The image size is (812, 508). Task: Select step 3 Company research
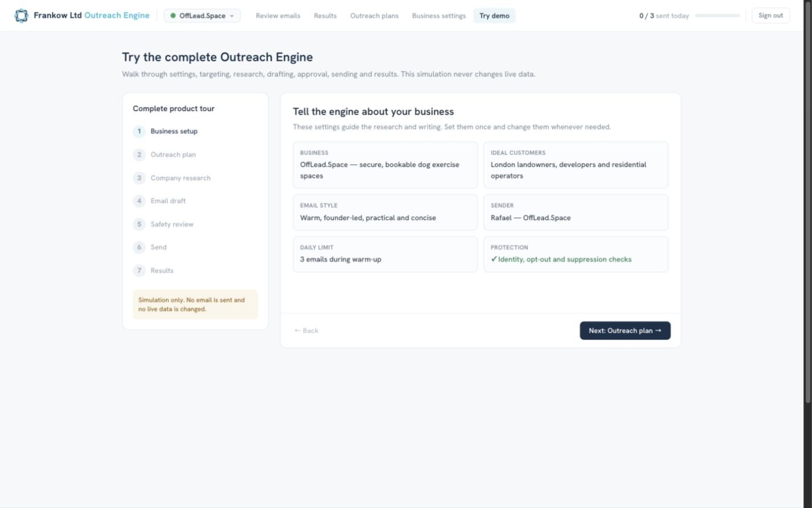pos(172,178)
